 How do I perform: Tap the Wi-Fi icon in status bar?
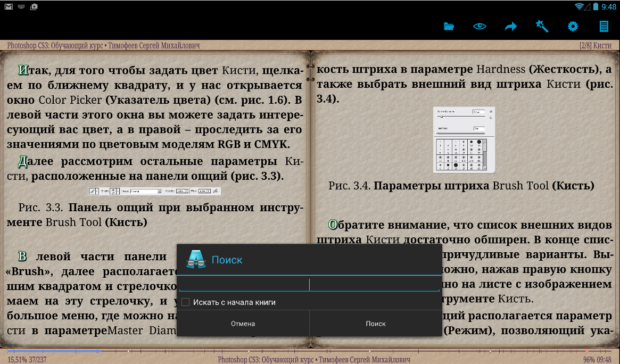pos(579,6)
